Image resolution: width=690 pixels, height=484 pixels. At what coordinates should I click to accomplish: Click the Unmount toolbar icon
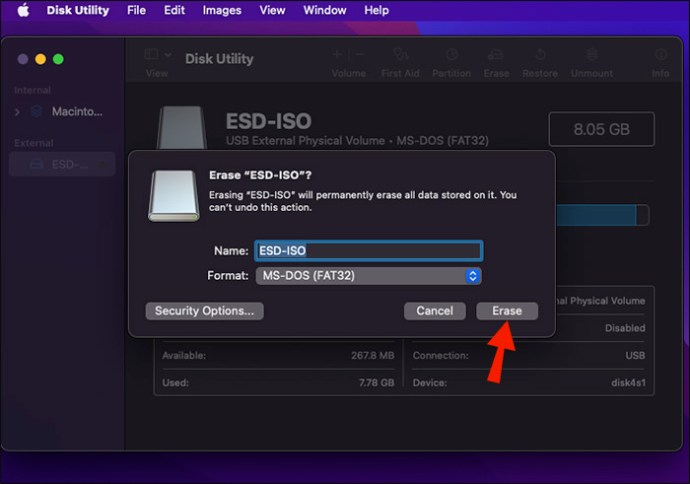click(592, 55)
